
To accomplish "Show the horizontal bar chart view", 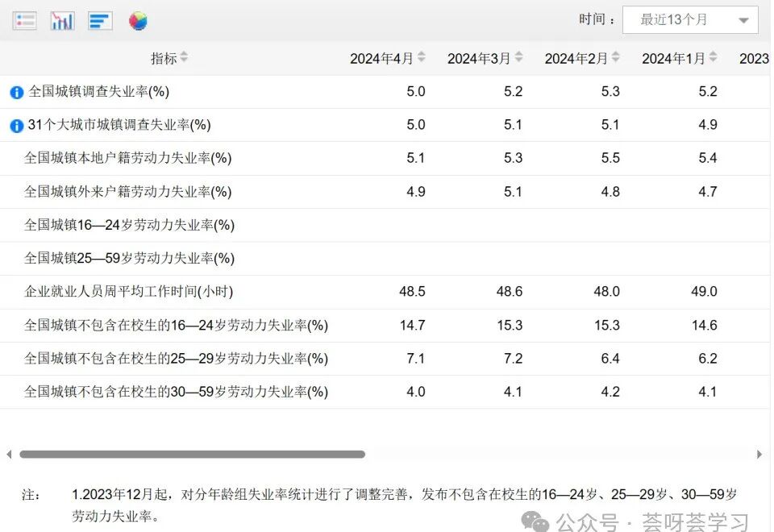I will (100, 21).
